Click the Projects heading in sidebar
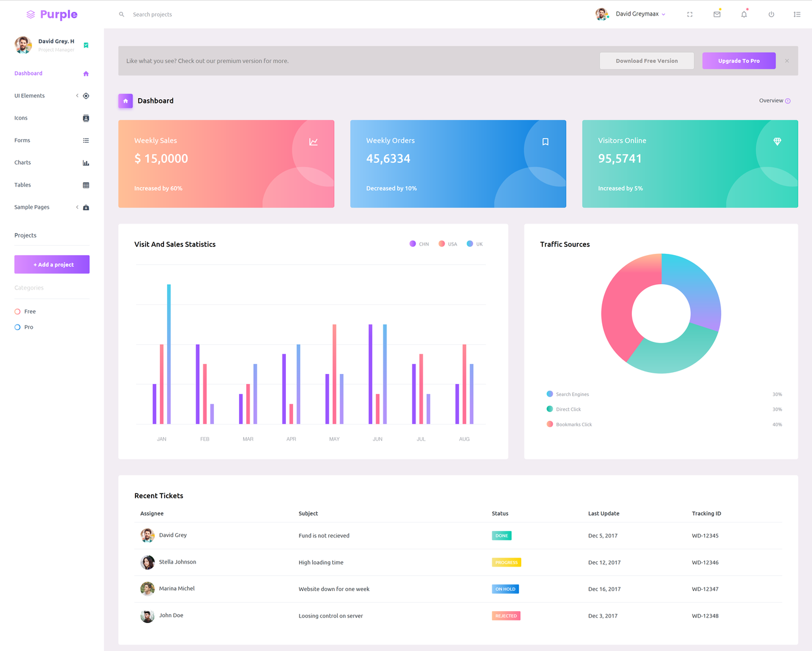 point(26,235)
